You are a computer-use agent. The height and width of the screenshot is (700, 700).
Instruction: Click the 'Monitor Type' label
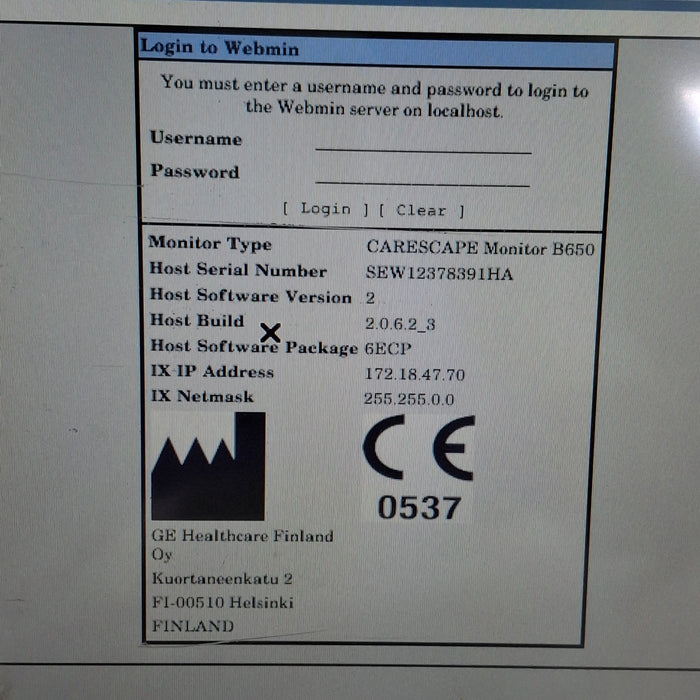210,244
